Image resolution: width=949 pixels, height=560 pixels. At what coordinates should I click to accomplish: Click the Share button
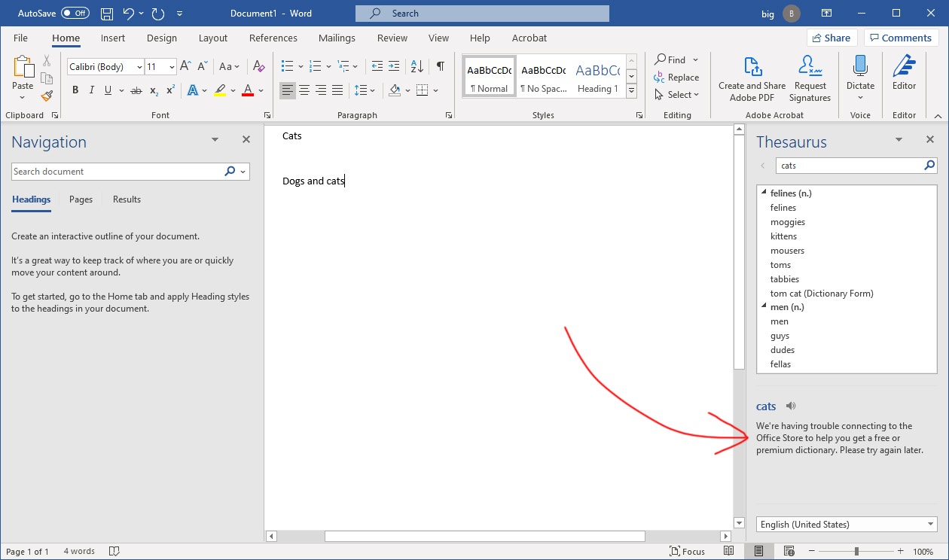[832, 38]
